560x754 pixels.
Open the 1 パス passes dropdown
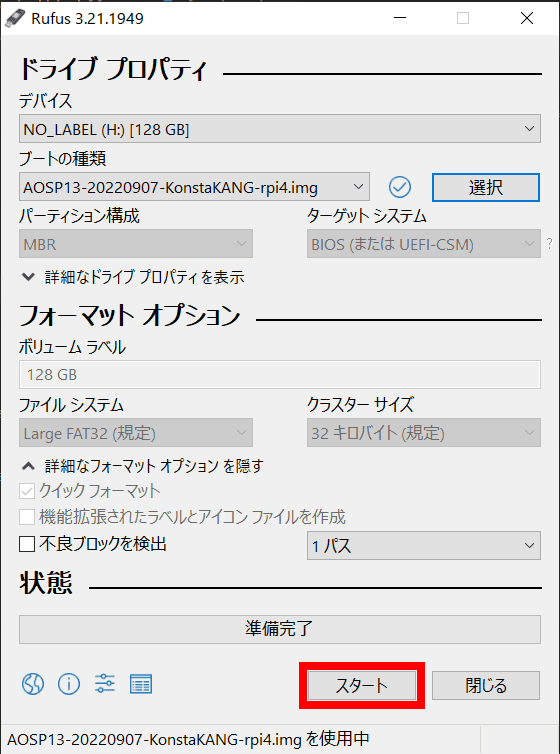click(424, 545)
